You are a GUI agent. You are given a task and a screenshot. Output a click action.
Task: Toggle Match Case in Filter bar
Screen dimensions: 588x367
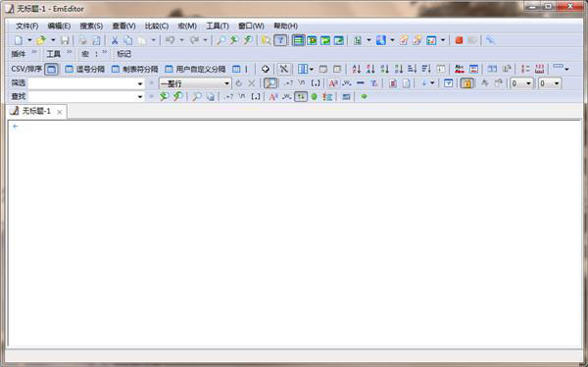[x=333, y=83]
